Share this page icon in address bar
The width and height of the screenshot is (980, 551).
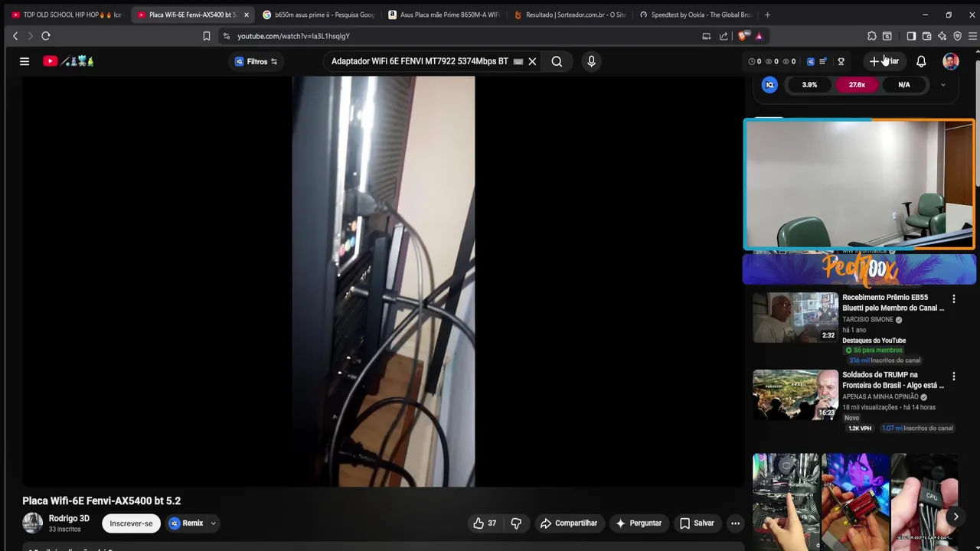pyautogui.click(x=724, y=36)
